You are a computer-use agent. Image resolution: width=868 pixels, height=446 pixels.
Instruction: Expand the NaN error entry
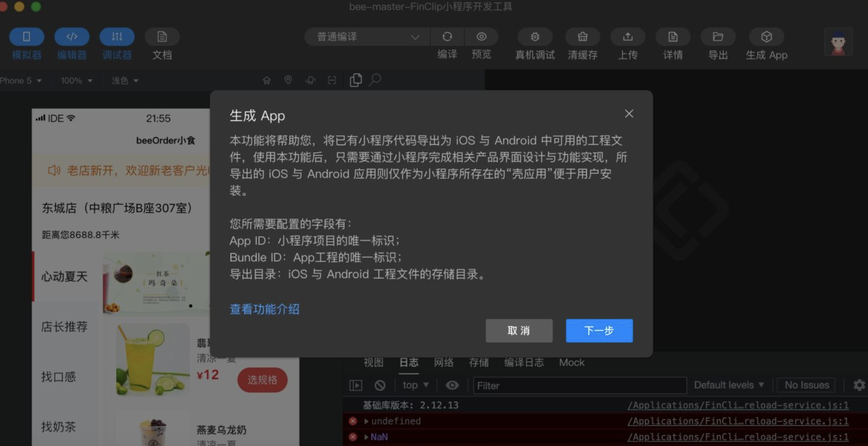pyautogui.click(x=366, y=437)
